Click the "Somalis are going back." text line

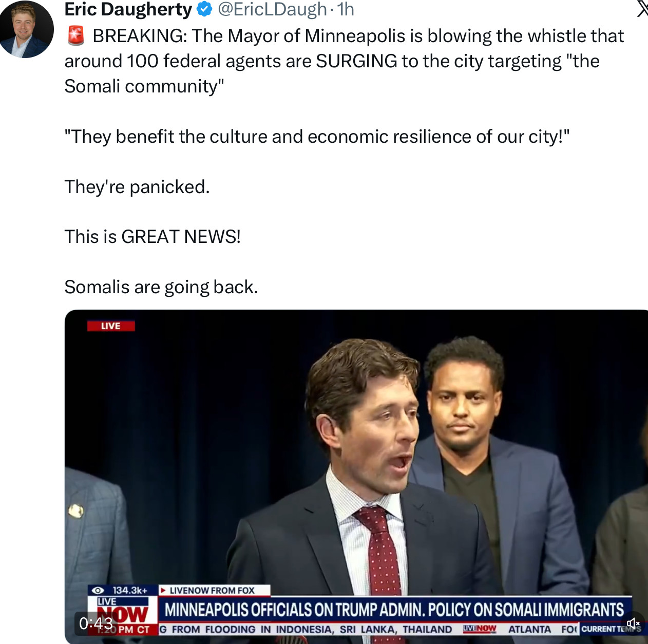click(161, 287)
